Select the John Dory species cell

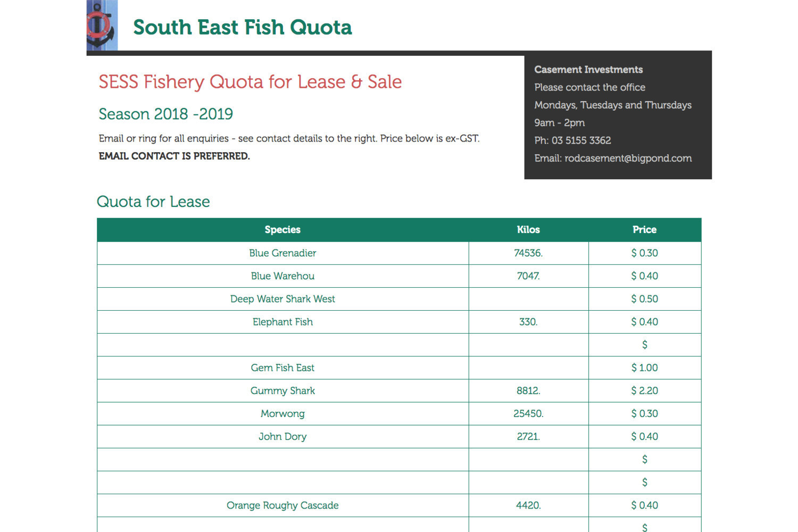point(282,436)
